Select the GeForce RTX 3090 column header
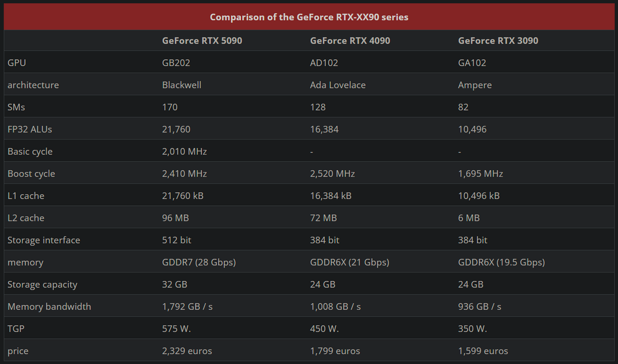The width and height of the screenshot is (618, 364). tap(498, 40)
